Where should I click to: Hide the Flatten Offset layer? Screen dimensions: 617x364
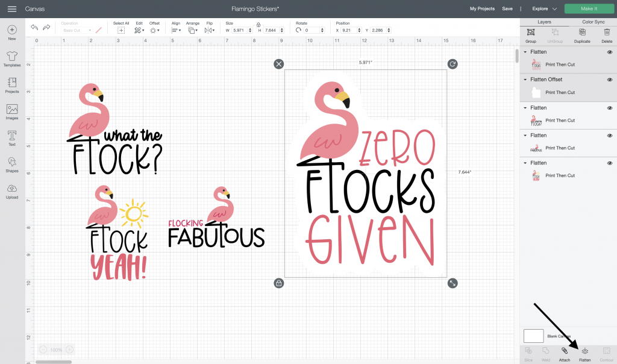(610, 80)
